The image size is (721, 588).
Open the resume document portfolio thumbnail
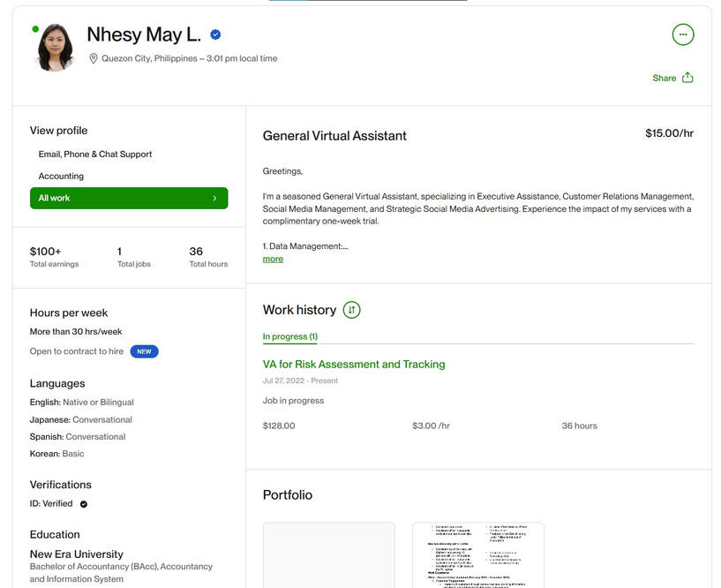[478, 555]
